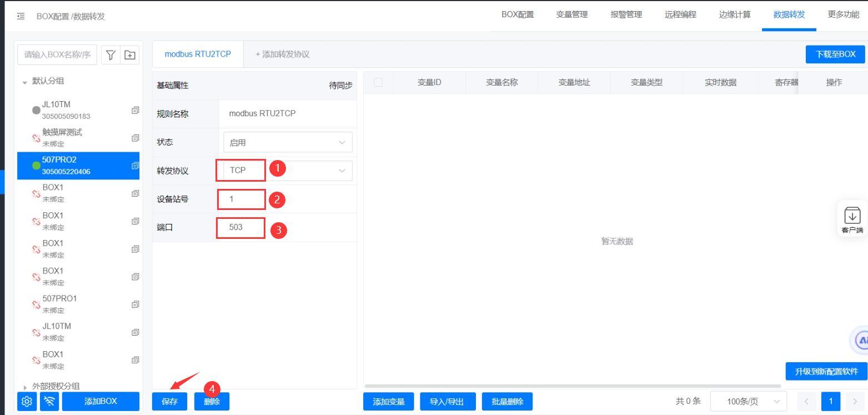Go to next page arrow
The image size is (868, 415).
(855, 401)
